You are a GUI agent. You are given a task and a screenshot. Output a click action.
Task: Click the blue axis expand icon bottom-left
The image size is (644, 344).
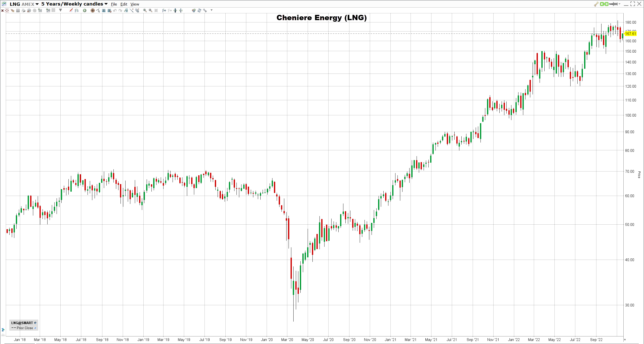tap(3, 330)
